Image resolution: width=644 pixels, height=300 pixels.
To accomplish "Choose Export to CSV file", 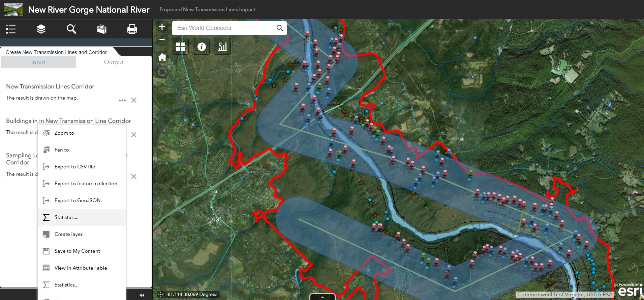I will (x=74, y=167).
